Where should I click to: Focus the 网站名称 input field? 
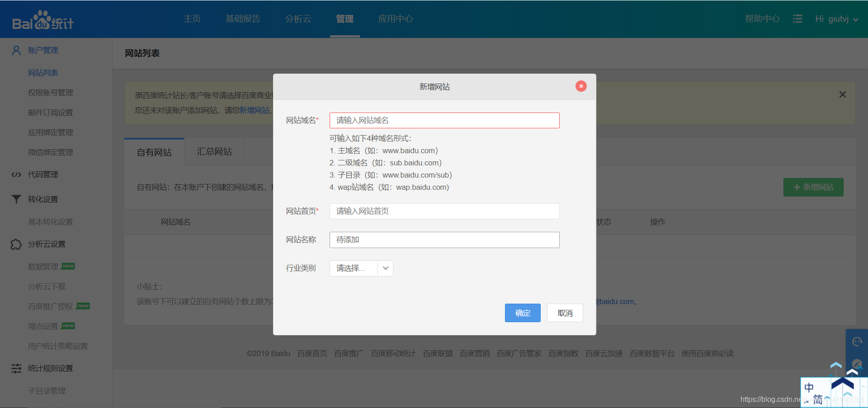click(444, 239)
